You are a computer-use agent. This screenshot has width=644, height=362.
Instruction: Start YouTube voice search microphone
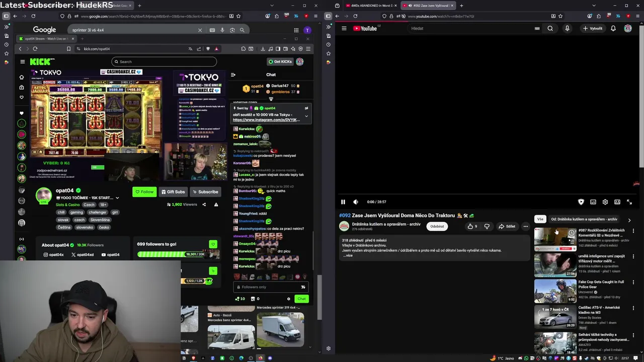(x=567, y=28)
